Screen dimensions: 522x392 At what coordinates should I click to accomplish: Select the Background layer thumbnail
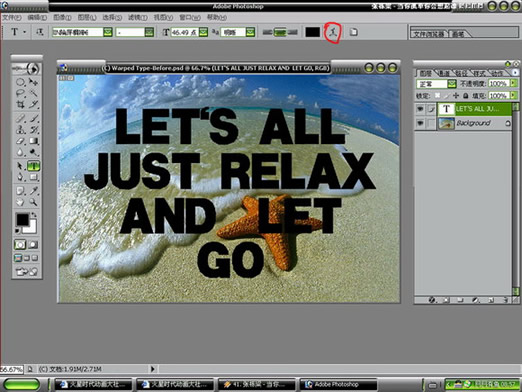[x=446, y=123]
